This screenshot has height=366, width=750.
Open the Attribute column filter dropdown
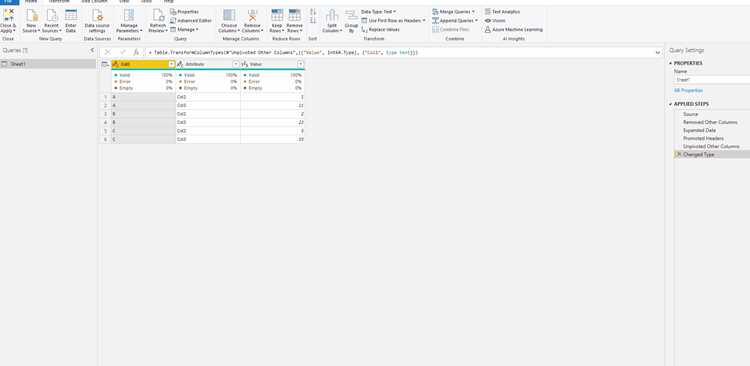(235, 64)
